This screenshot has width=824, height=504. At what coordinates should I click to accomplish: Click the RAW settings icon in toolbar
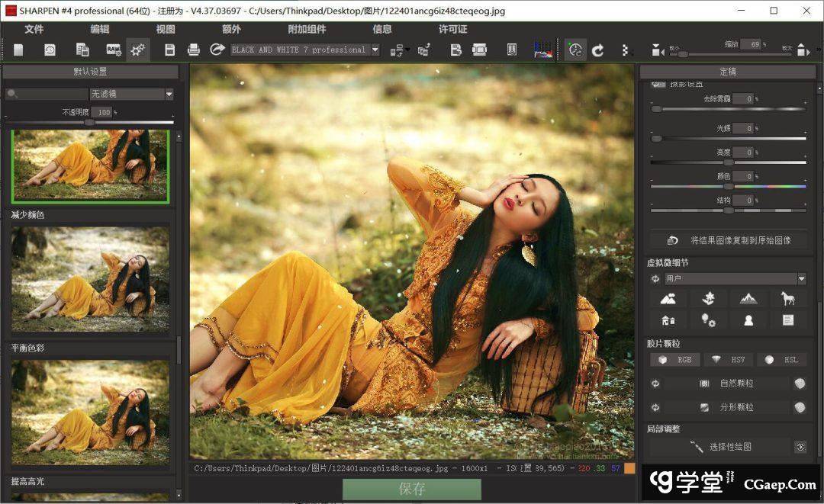113,50
